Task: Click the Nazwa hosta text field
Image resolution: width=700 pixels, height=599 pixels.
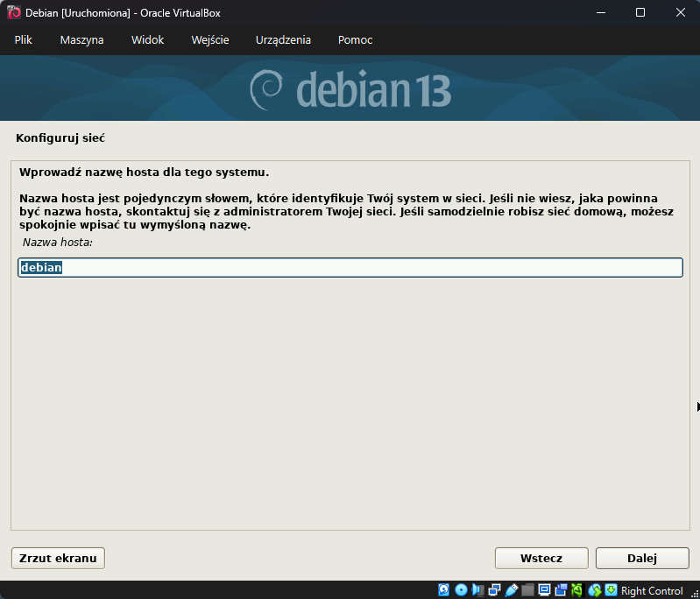Action: coord(350,267)
